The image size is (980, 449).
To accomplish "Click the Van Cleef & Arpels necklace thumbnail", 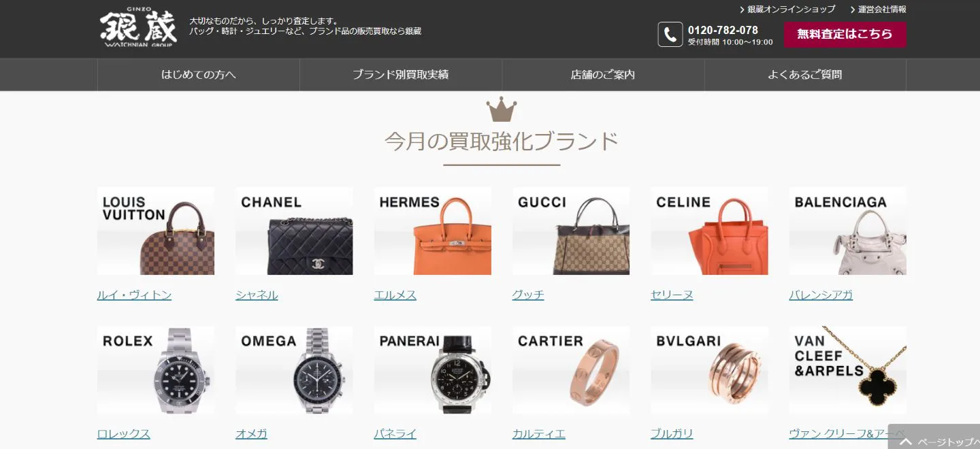I will click(848, 370).
